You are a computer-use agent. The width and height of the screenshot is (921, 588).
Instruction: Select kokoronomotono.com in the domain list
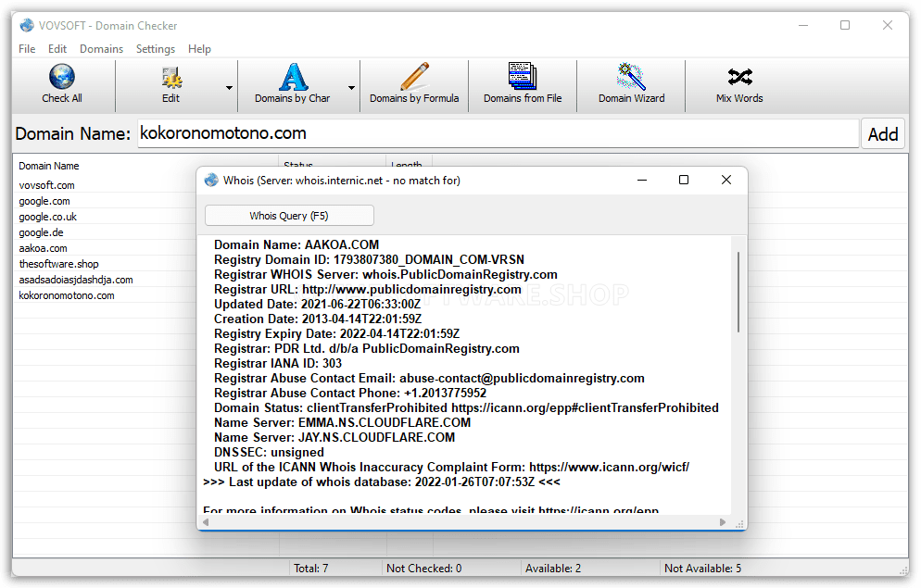tap(67, 295)
